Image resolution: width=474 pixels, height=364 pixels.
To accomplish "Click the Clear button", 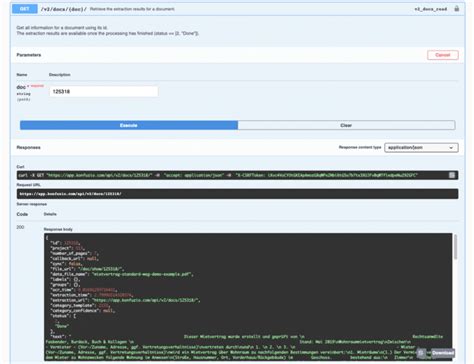I will coord(346,125).
